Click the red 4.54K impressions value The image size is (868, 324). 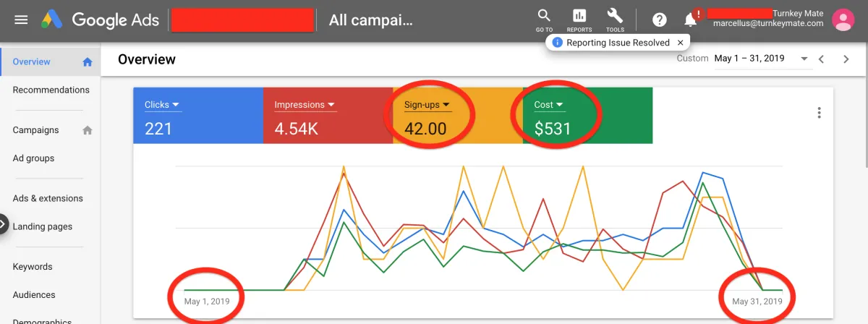point(295,129)
